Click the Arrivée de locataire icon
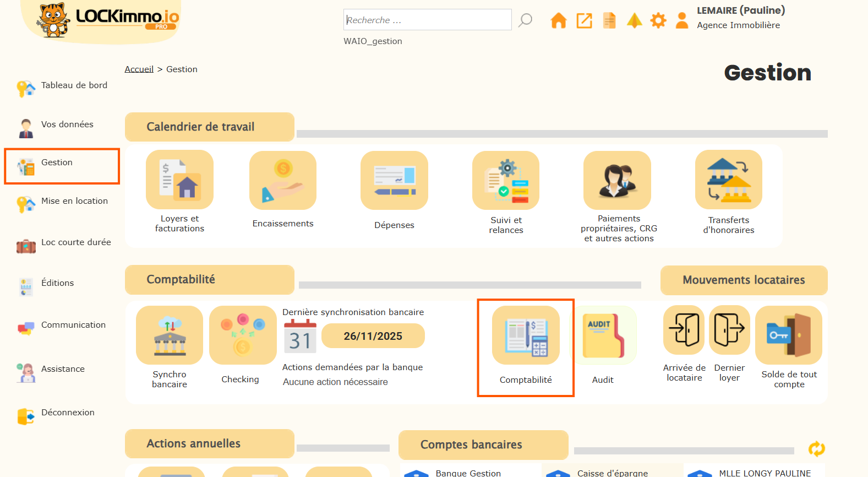 (x=684, y=330)
